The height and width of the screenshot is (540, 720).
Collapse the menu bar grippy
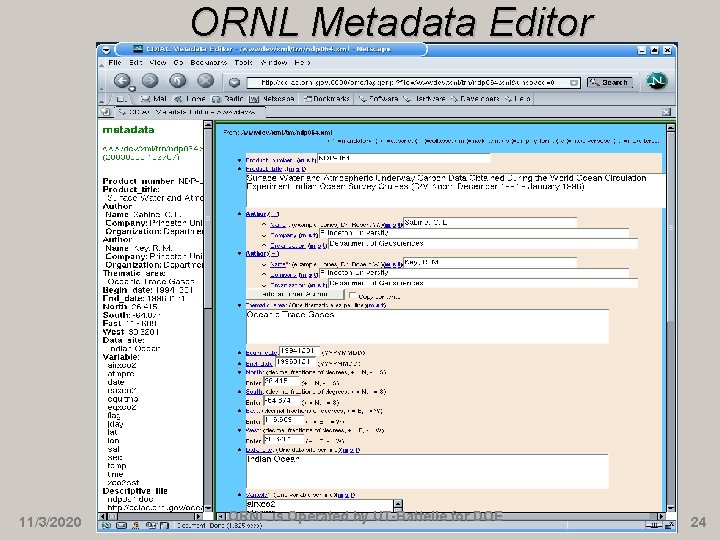tap(101, 63)
